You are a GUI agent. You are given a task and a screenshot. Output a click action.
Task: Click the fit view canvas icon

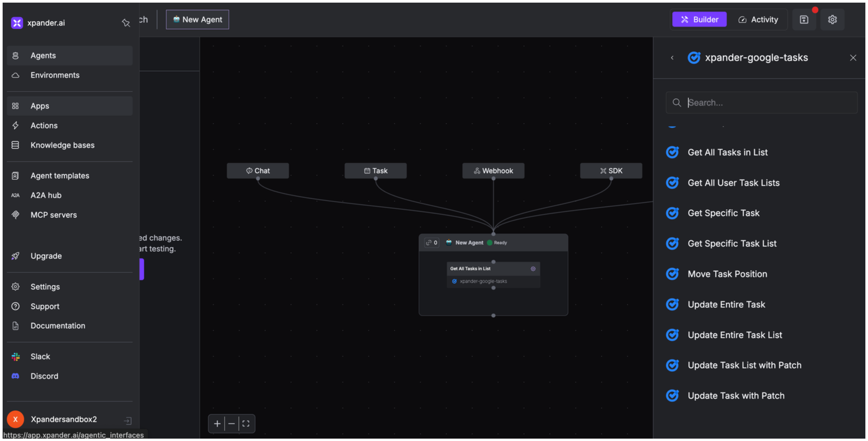coord(246,423)
